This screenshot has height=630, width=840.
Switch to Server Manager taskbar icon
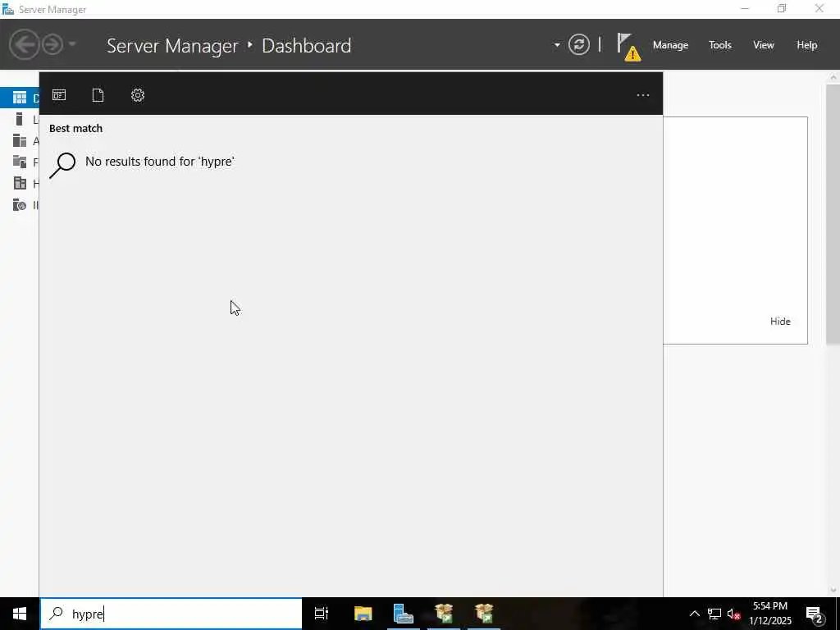click(x=403, y=614)
